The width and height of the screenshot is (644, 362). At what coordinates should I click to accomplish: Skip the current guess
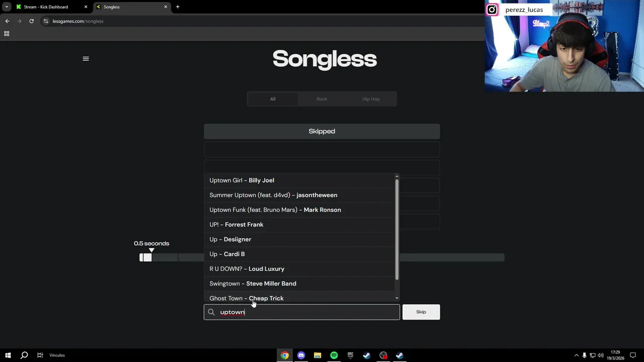[x=421, y=312]
